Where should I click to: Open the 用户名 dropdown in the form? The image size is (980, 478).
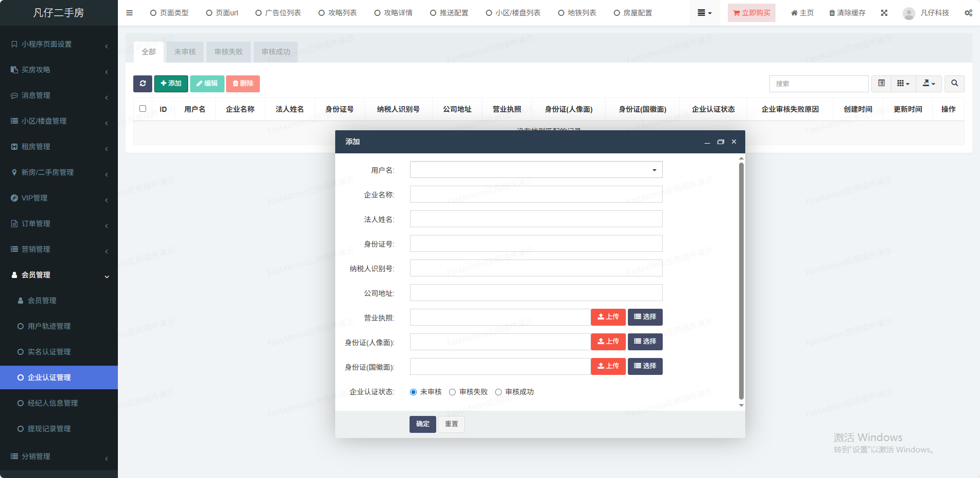pyautogui.click(x=536, y=170)
